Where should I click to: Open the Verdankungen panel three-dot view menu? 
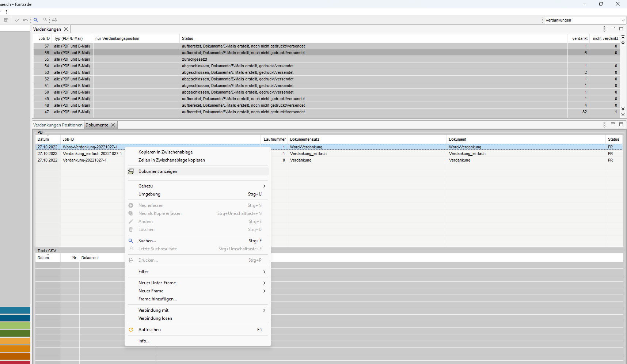[604, 29]
